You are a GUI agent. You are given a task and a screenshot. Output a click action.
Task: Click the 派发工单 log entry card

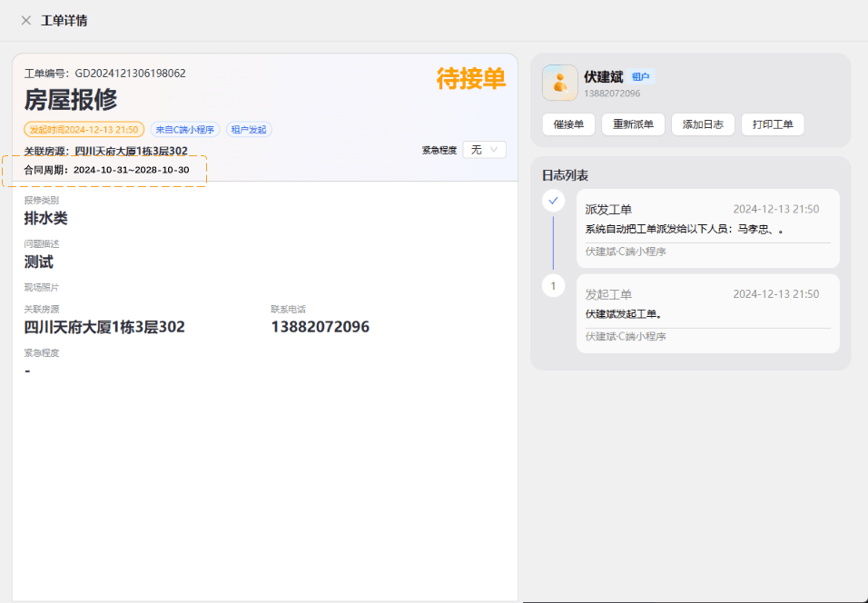tap(708, 229)
